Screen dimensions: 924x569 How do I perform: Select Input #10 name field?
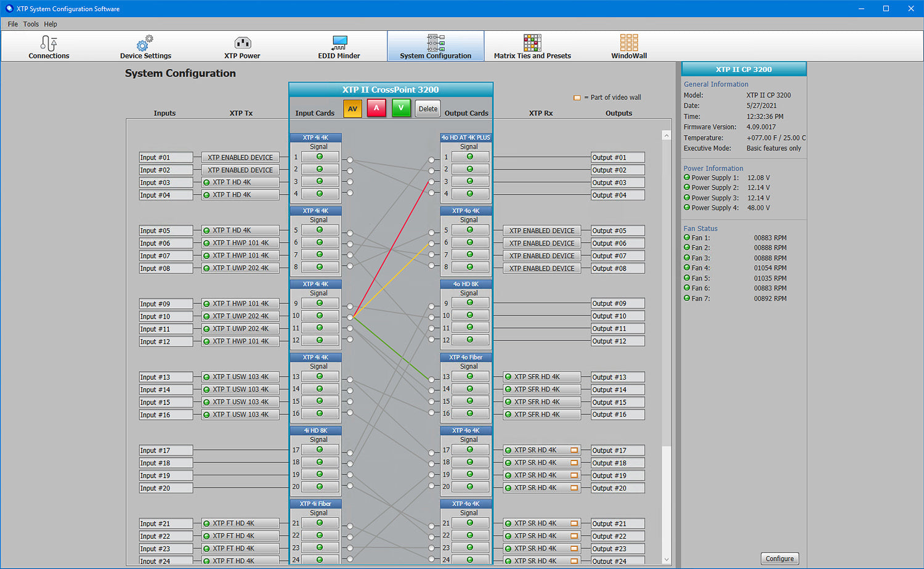pyautogui.click(x=166, y=316)
